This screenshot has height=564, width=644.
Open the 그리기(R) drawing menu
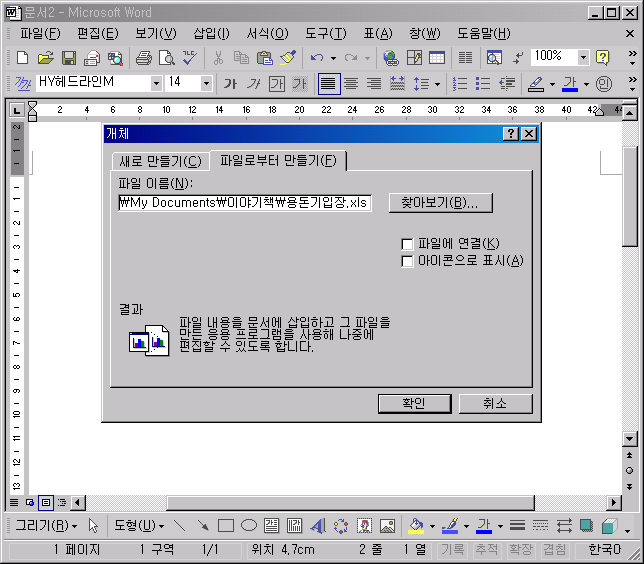(x=46, y=525)
